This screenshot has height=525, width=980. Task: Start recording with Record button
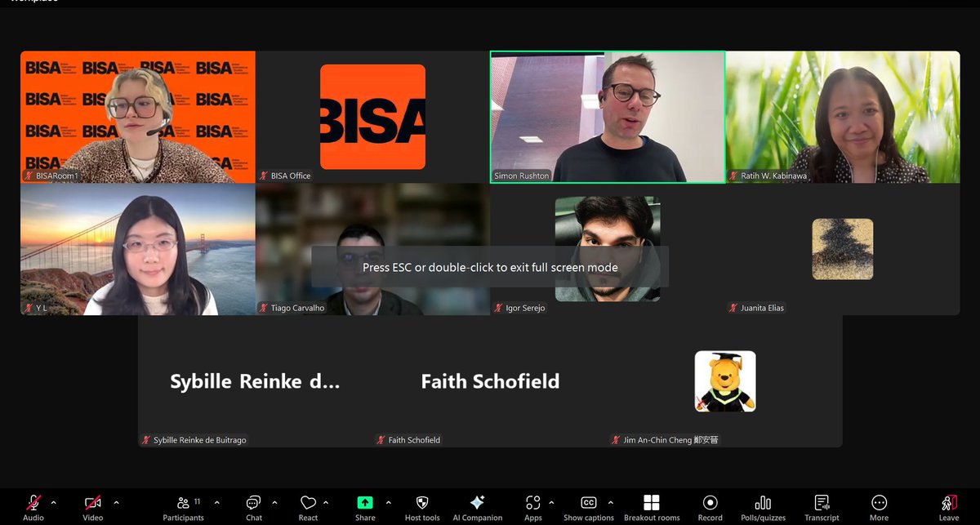[710, 506]
